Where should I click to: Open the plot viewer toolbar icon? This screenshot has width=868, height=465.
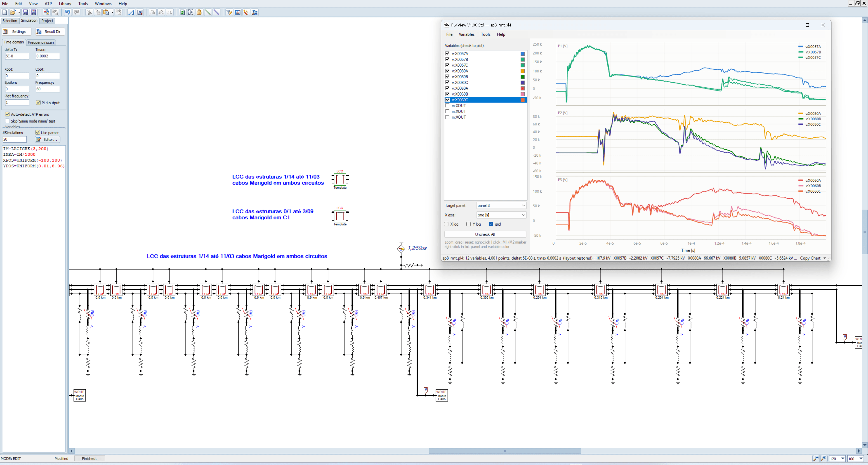[238, 12]
